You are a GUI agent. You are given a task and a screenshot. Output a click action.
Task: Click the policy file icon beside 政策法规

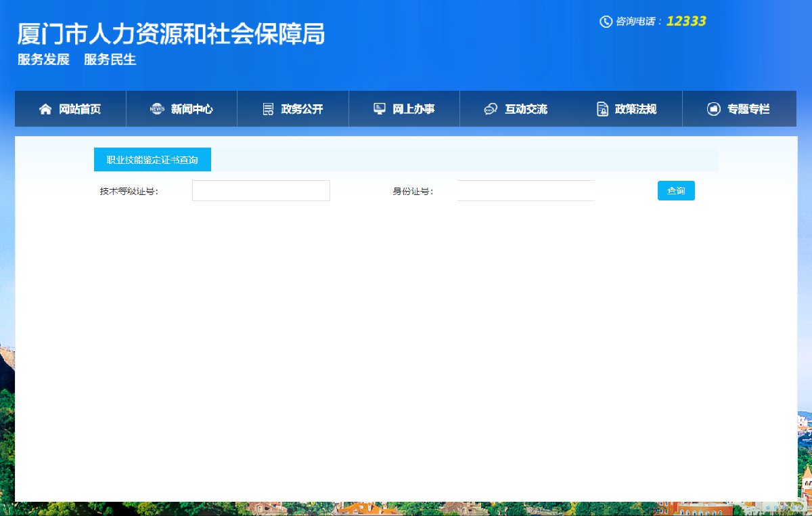pos(602,109)
